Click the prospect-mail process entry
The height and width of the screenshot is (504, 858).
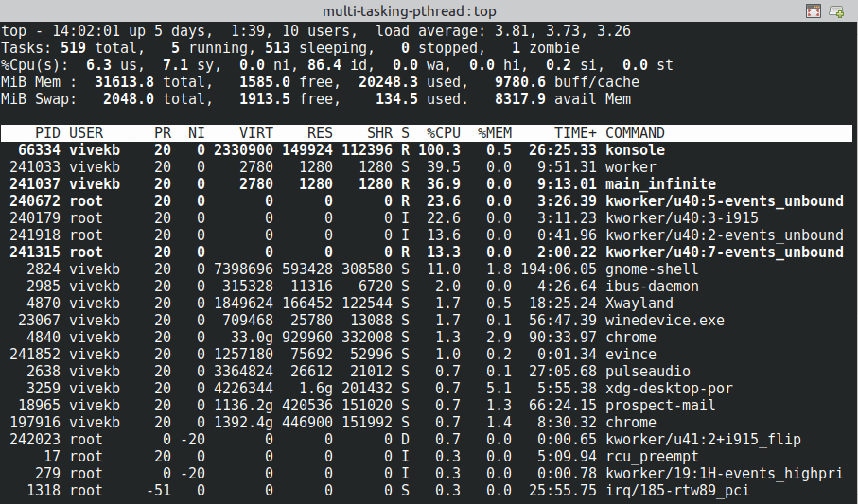[x=660, y=406]
